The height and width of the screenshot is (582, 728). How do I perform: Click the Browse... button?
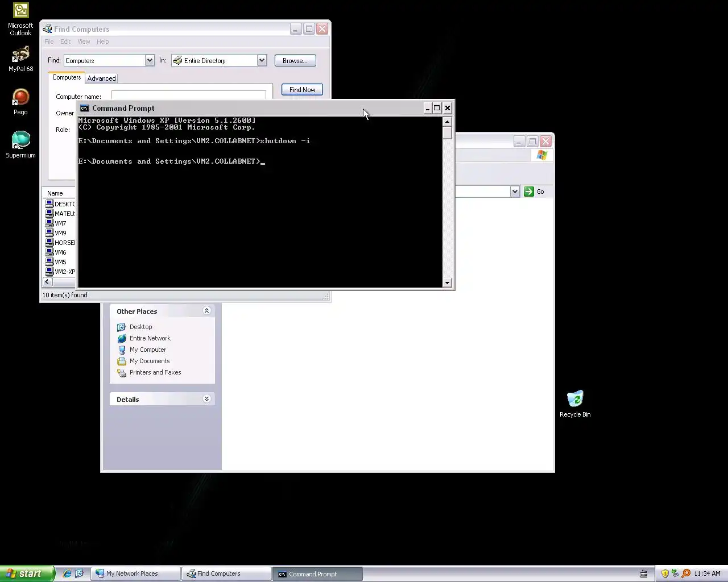click(295, 60)
